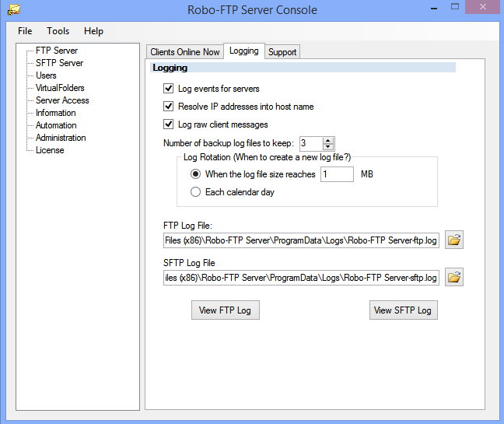Select the Logging tab
504x424 pixels.
[244, 51]
